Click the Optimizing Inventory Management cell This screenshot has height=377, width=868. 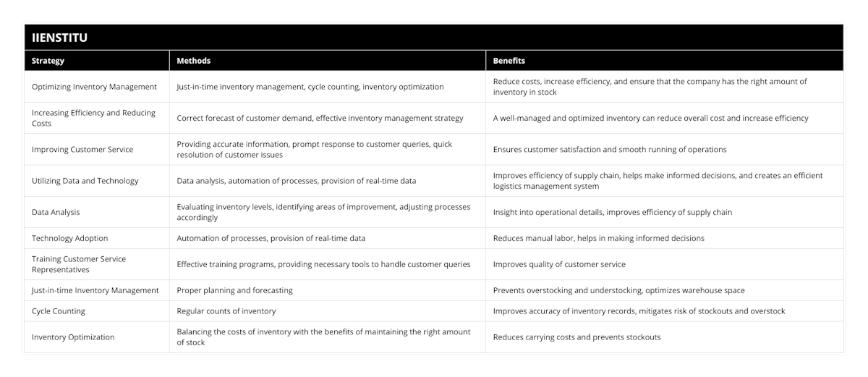click(97, 87)
